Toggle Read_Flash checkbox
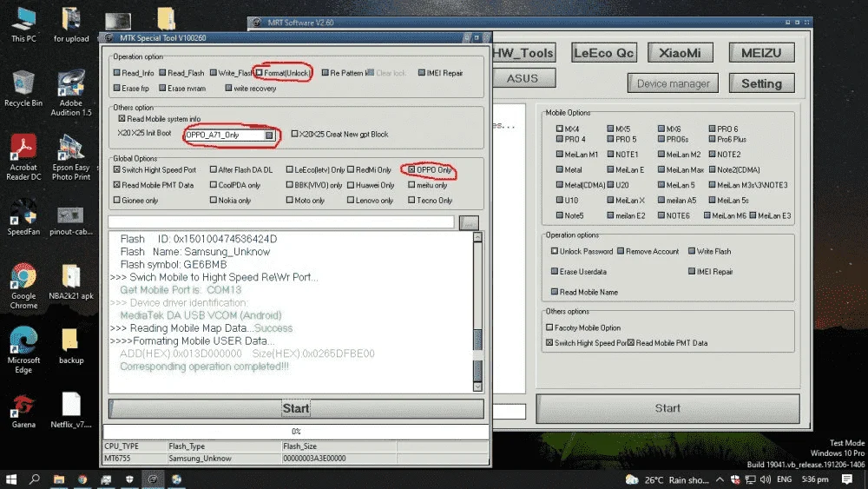 click(163, 73)
